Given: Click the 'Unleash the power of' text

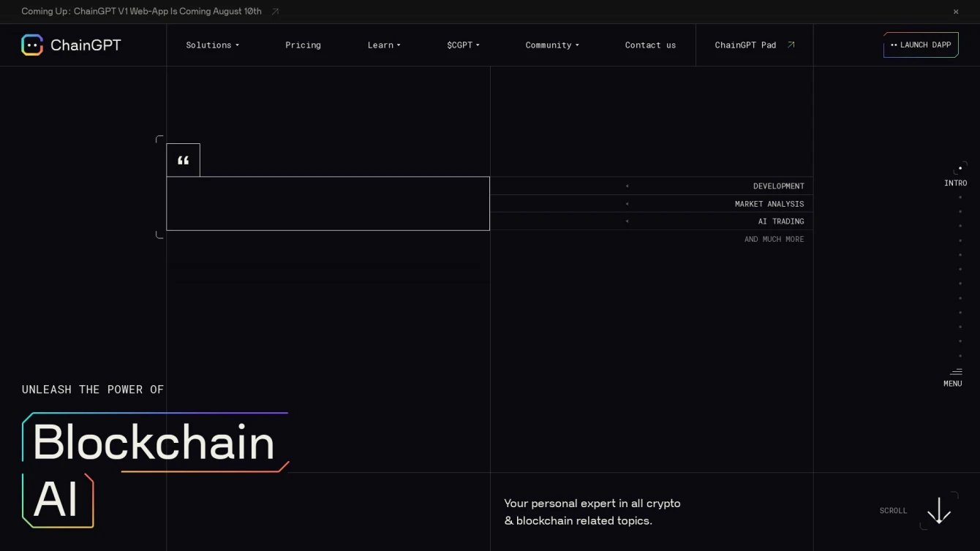Looking at the screenshot, I should pos(93,389).
